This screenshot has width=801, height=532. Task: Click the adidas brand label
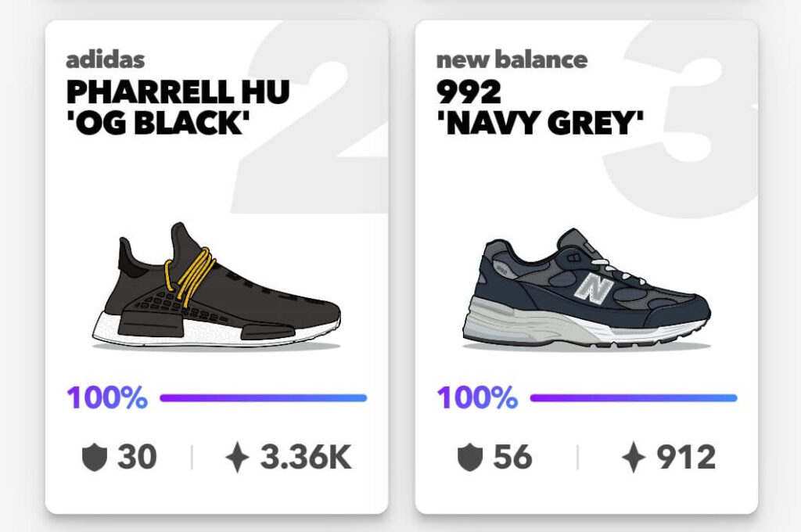coord(106,59)
